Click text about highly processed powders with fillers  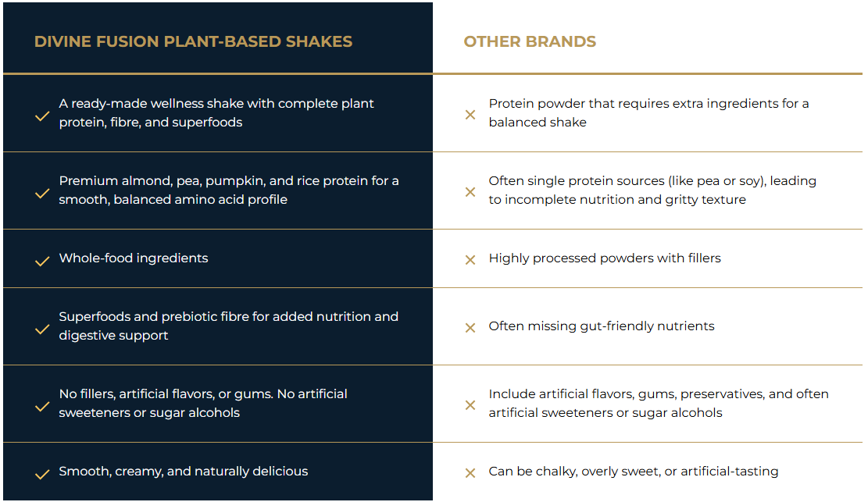point(605,258)
